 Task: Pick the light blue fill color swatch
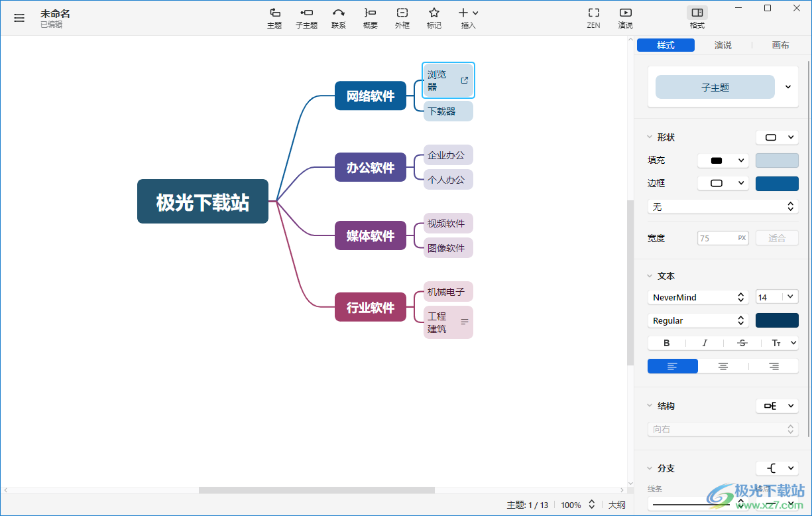point(777,161)
